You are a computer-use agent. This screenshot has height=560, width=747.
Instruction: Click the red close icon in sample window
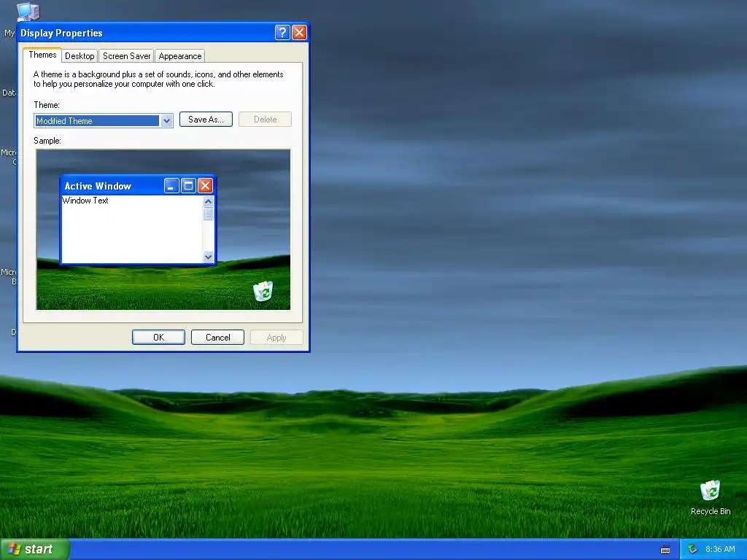tap(205, 186)
